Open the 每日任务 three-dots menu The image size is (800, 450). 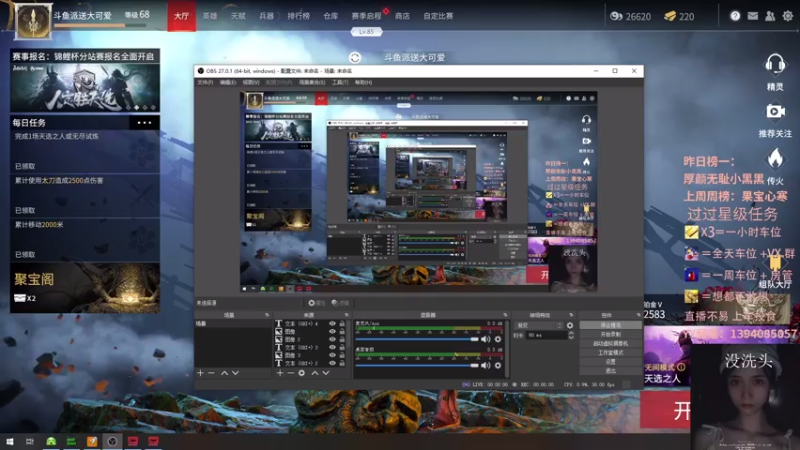point(144,122)
